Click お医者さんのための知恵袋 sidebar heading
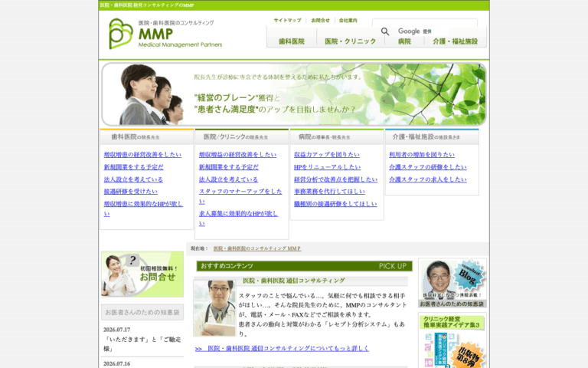The image size is (588, 368). (142, 312)
